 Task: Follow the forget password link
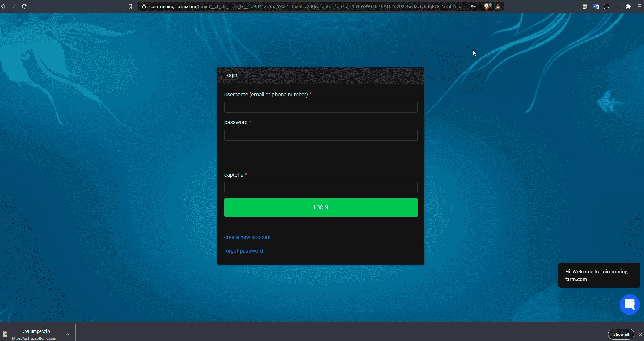(x=243, y=251)
